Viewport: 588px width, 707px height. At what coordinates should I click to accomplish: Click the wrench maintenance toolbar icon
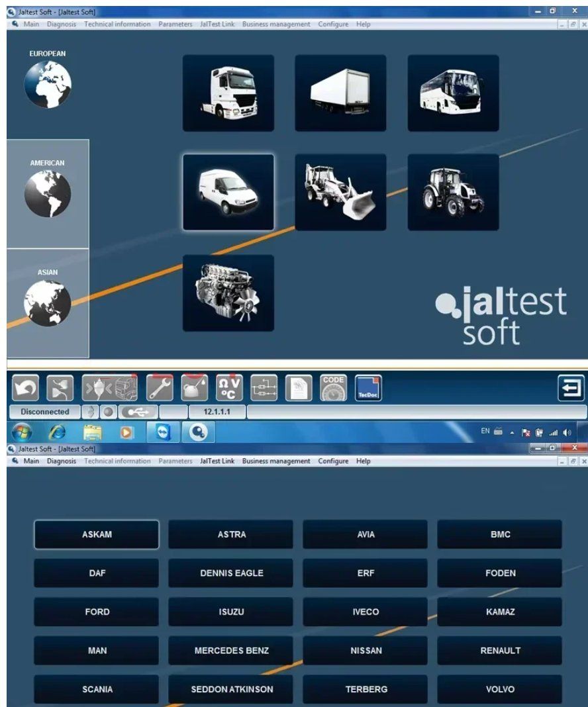tap(160, 388)
